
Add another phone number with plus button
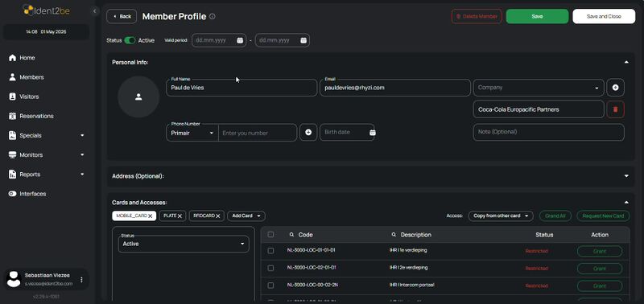[308, 133]
